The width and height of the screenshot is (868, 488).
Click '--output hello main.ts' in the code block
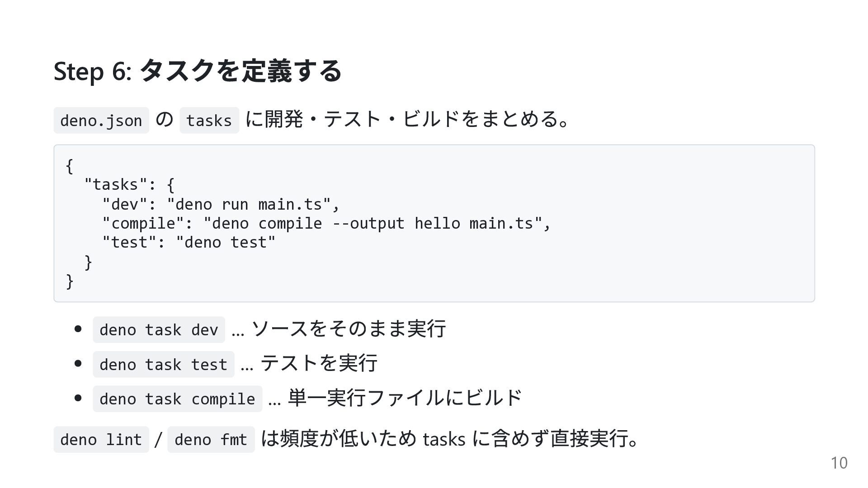click(x=433, y=223)
